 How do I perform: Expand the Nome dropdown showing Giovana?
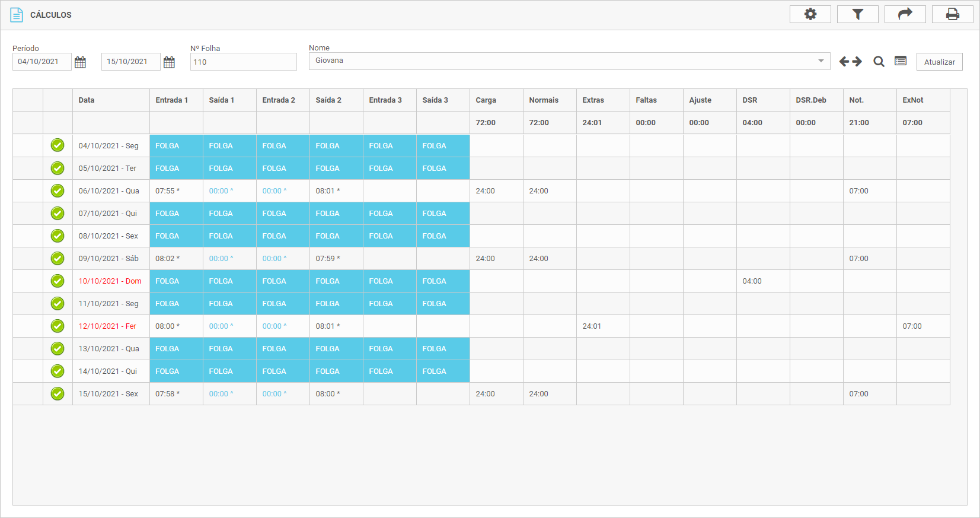click(821, 61)
